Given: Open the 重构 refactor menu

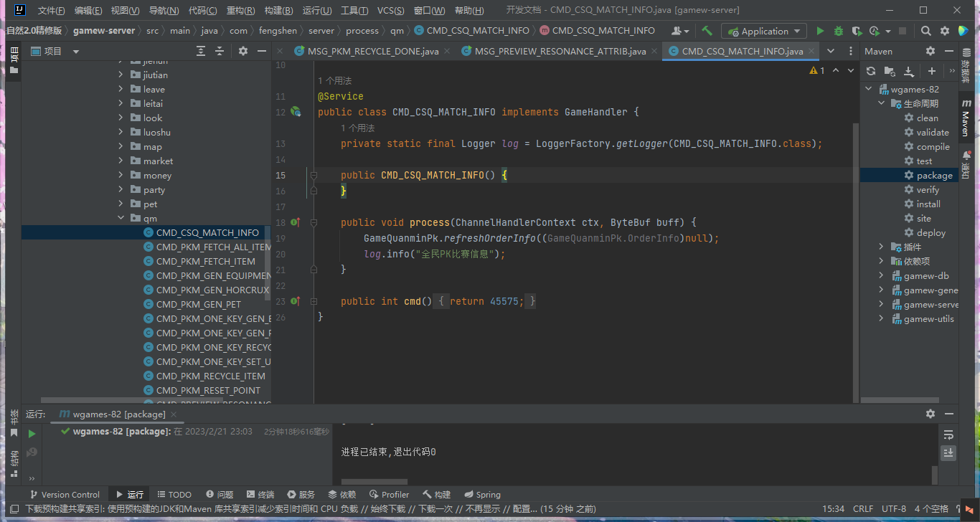Looking at the screenshot, I should pos(240,10).
